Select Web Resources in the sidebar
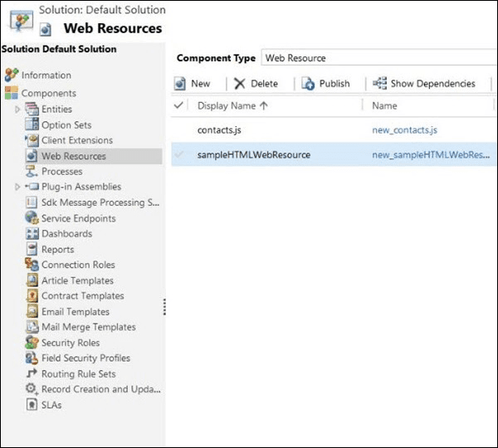 (x=73, y=156)
